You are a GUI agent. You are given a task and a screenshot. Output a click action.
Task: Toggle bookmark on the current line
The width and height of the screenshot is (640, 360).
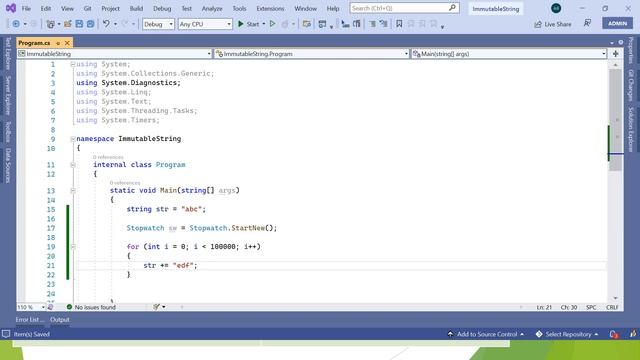pos(399,24)
